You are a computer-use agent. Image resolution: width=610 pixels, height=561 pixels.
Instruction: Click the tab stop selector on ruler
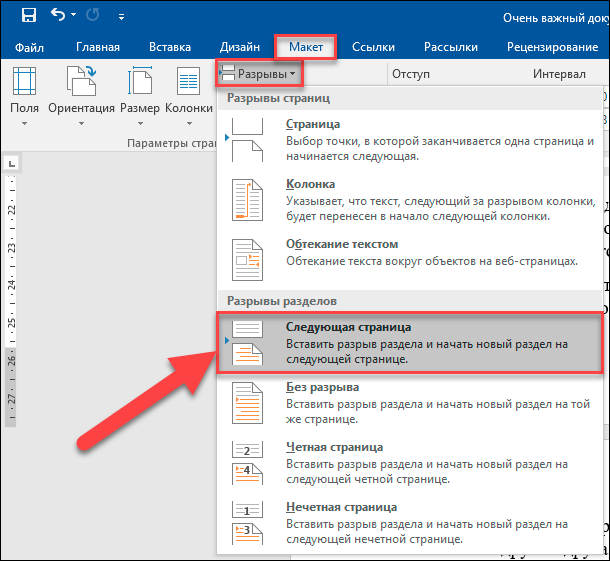tap(12, 163)
